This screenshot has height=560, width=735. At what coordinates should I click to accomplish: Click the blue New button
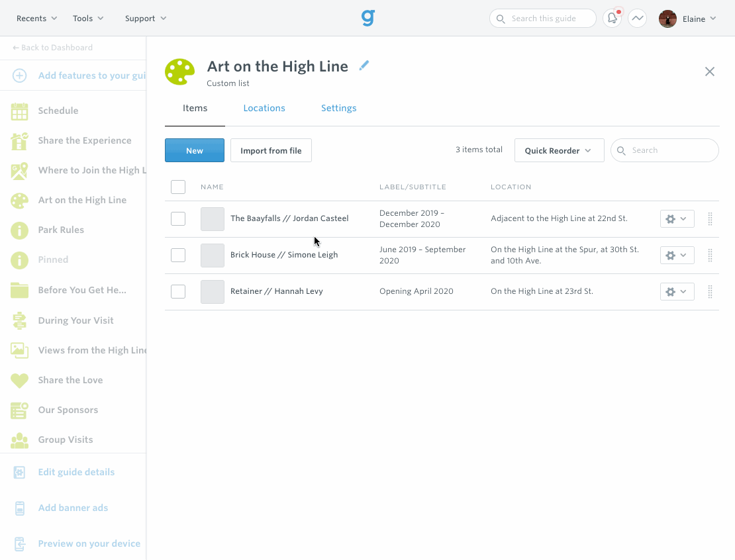coord(195,150)
